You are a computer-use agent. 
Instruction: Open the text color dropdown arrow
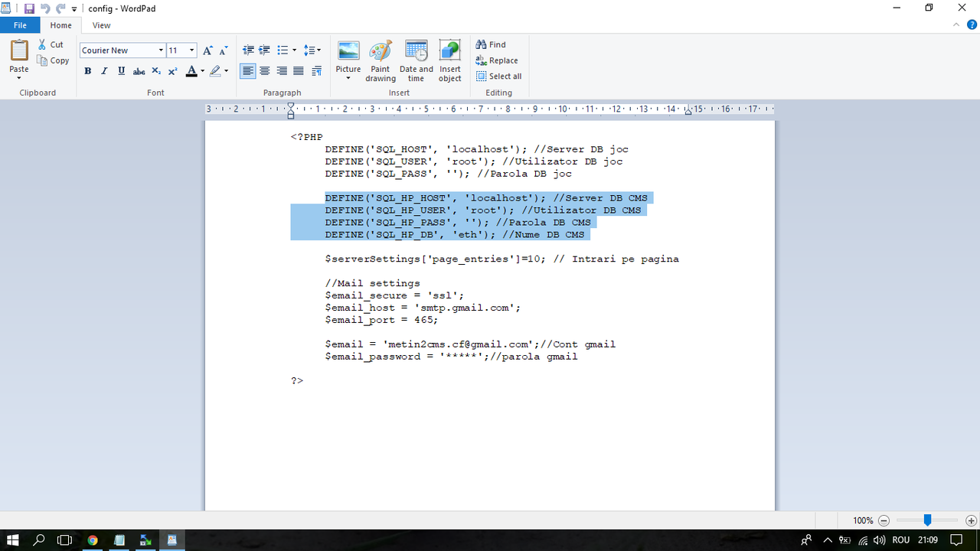pyautogui.click(x=203, y=71)
